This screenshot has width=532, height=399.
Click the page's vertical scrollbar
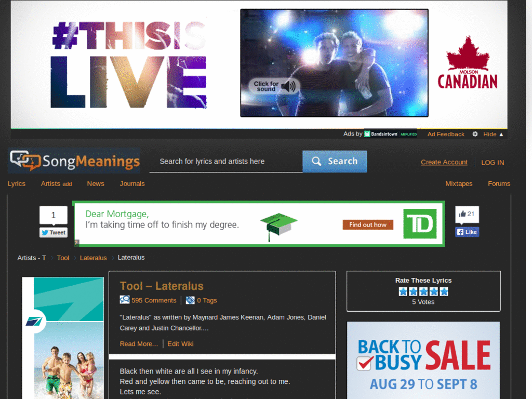tap(528, 199)
